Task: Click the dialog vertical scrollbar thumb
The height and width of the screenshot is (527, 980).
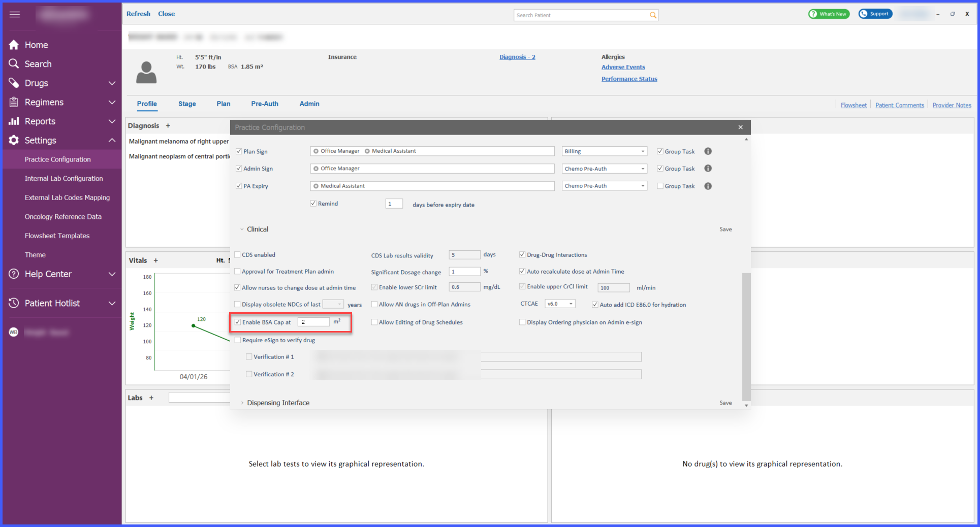Action: click(746, 337)
